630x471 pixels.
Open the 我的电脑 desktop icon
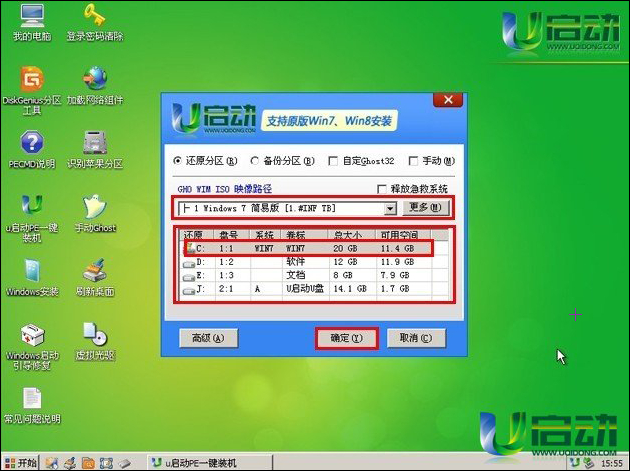[x=31, y=19]
